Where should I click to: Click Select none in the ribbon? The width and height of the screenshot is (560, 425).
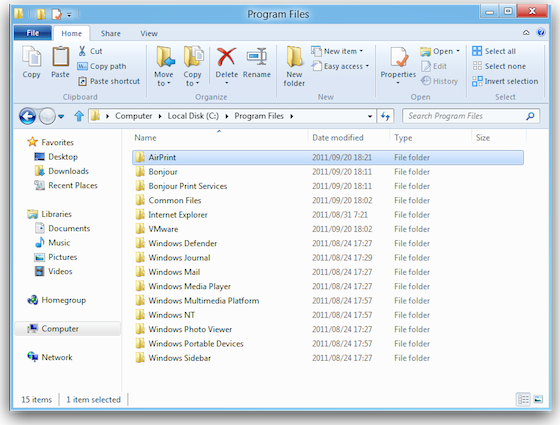(499, 66)
